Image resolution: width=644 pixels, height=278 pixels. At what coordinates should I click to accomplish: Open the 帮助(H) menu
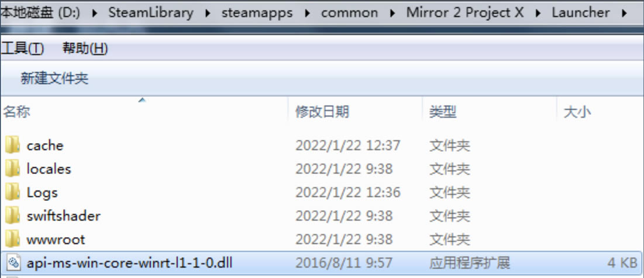85,48
